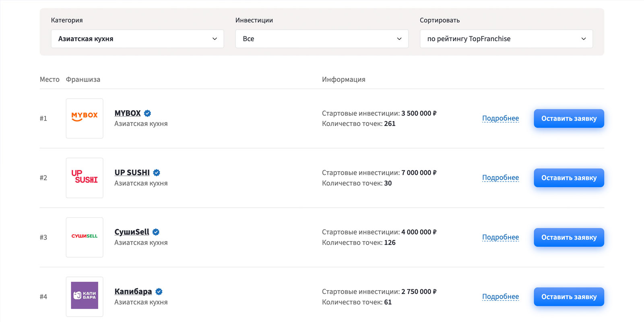Click Азиатская кухня label under СушиSell

tap(141, 243)
